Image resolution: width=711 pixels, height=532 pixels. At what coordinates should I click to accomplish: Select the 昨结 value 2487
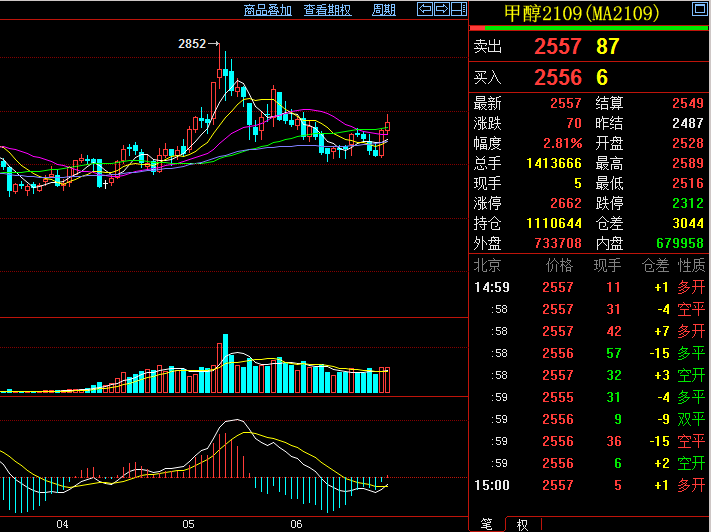click(x=688, y=123)
